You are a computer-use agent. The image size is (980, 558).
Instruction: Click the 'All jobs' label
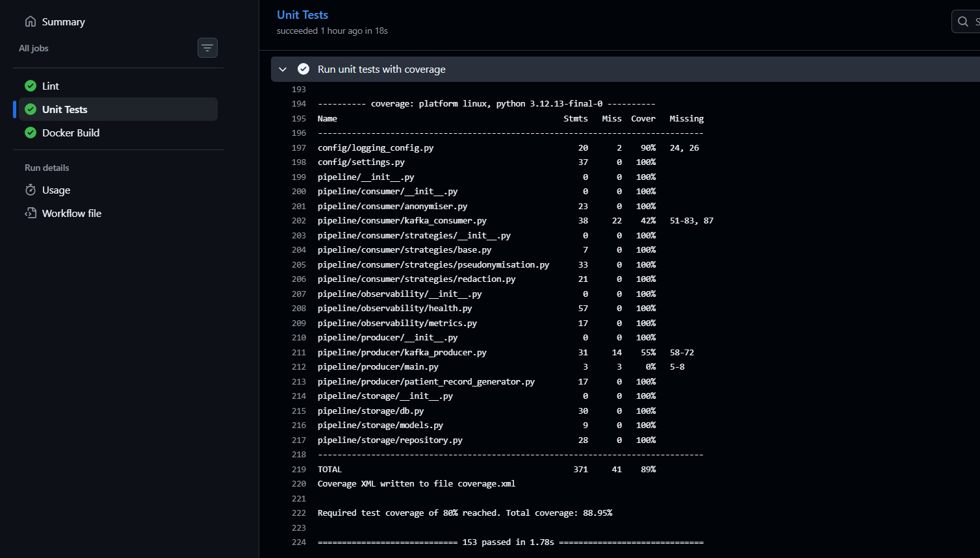point(34,48)
